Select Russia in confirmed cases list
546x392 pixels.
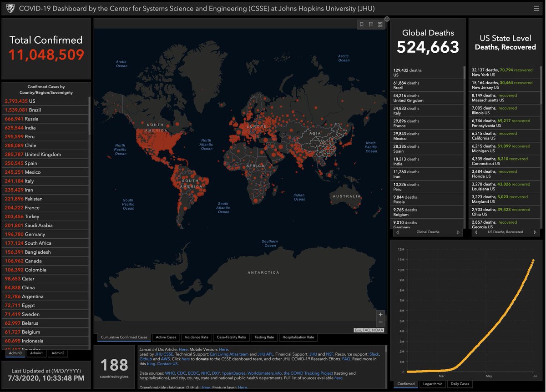coord(45,119)
